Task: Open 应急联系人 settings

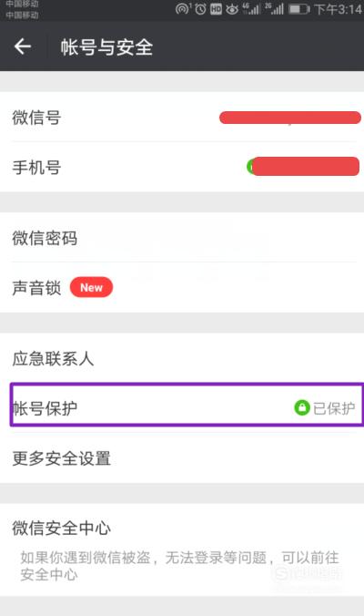Action: (x=182, y=358)
